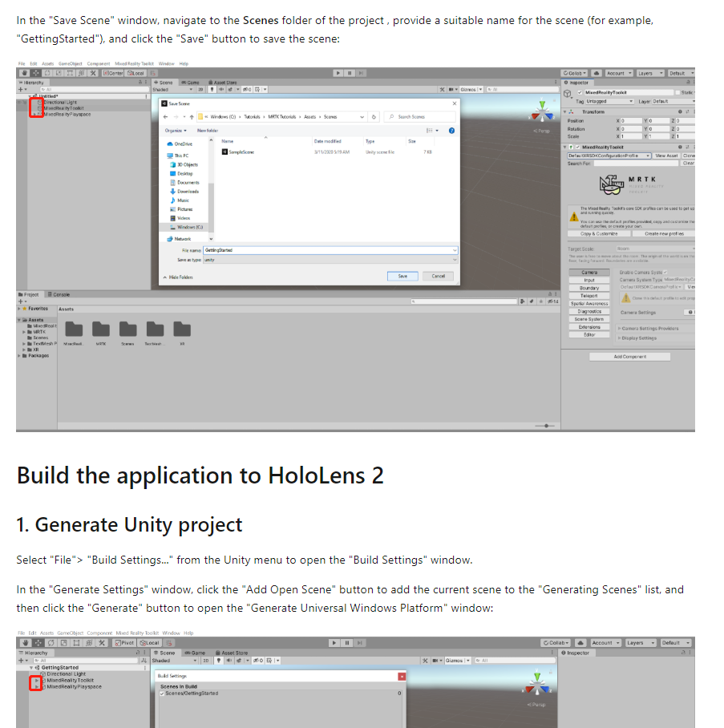Image resolution: width=724 pixels, height=728 pixels.
Task: Click the Save Scene dialog help icon
Action: point(451,131)
